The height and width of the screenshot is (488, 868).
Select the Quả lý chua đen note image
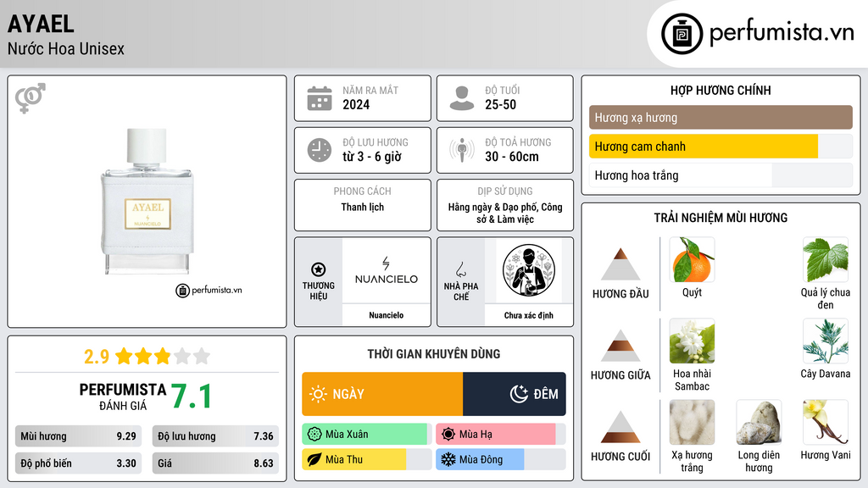tap(826, 260)
